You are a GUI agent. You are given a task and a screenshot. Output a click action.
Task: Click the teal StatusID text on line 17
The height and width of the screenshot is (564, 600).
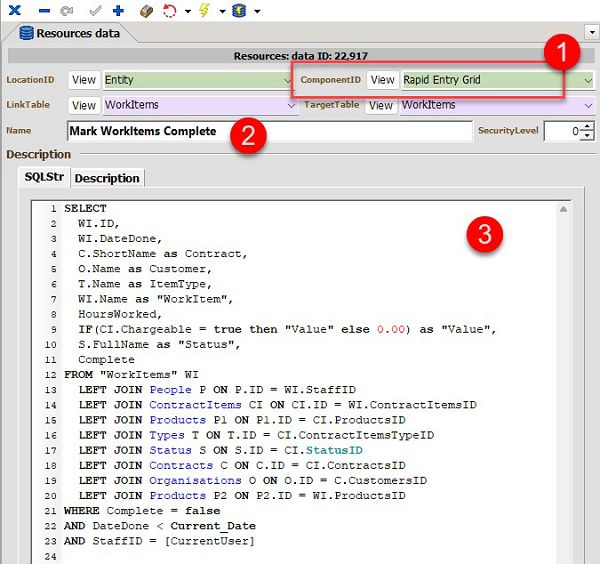pos(334,450)
